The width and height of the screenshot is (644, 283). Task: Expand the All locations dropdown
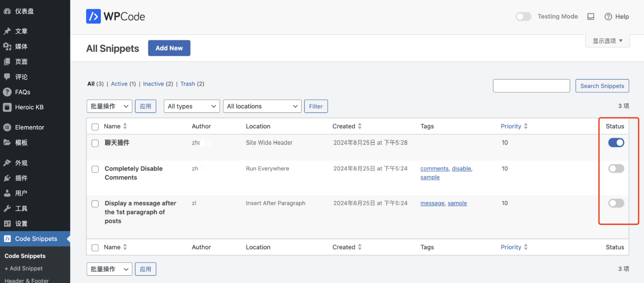pyautogui.click(x=262, y=106)
